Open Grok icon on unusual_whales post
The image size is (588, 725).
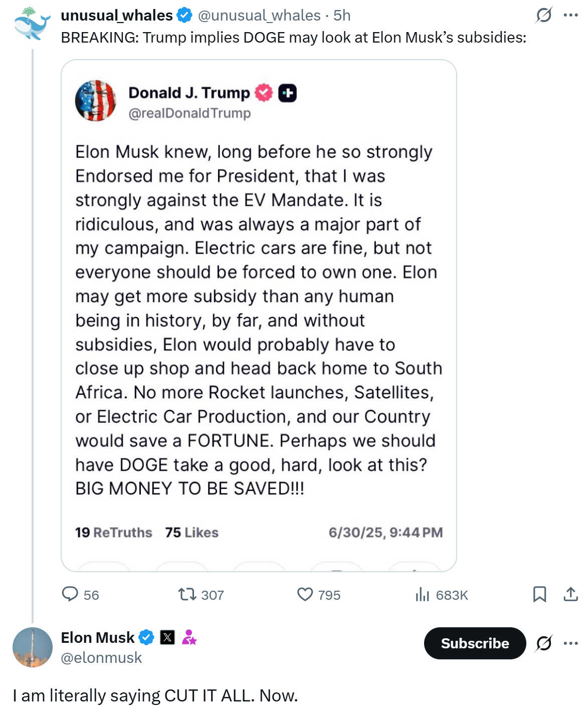coord(544,15)
